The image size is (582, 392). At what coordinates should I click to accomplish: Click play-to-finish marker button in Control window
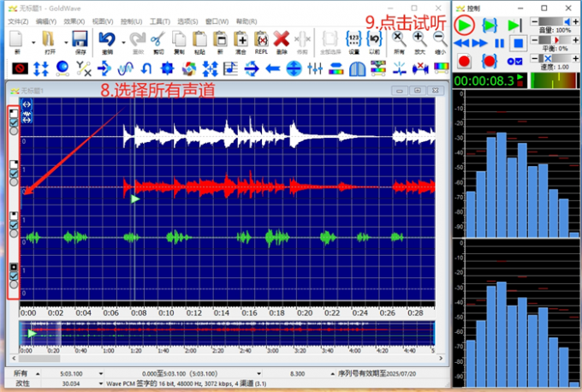click(x=514, y=25)
